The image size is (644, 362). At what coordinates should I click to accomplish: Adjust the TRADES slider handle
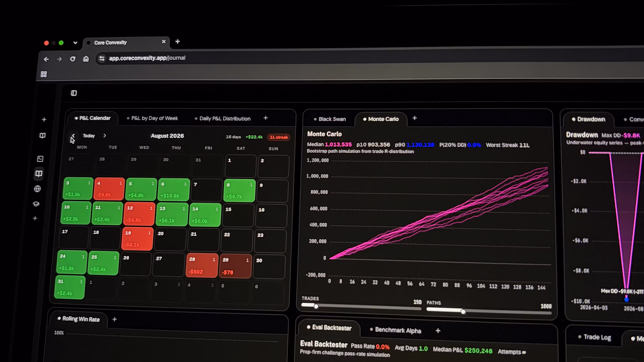click(x=316, y=306)
